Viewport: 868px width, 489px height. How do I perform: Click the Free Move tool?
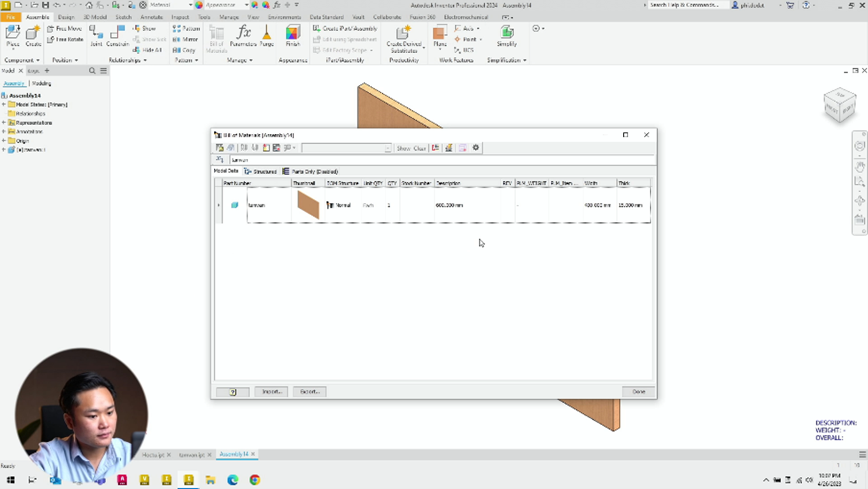coord(64,29)
